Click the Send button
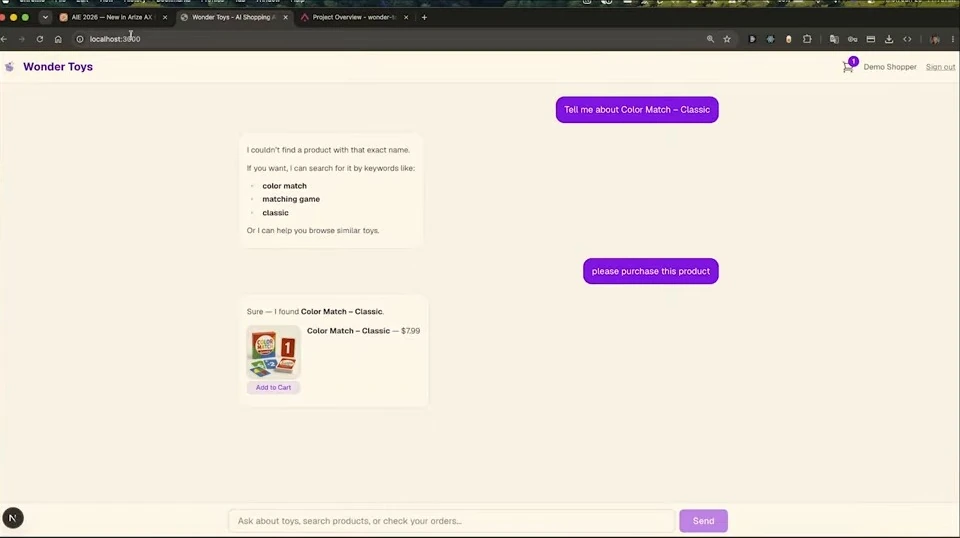The image size is (960, 538). (703, 521)
